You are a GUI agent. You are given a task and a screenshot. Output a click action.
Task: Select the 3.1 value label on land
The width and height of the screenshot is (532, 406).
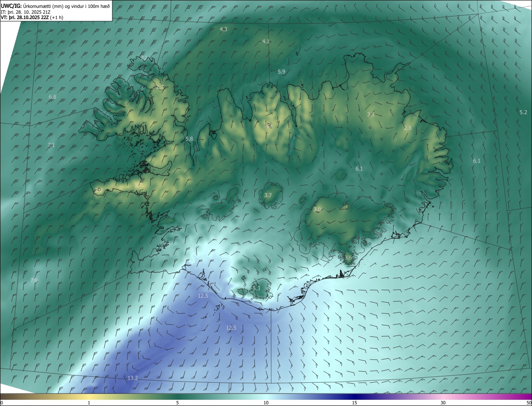(x=371, y=114)
